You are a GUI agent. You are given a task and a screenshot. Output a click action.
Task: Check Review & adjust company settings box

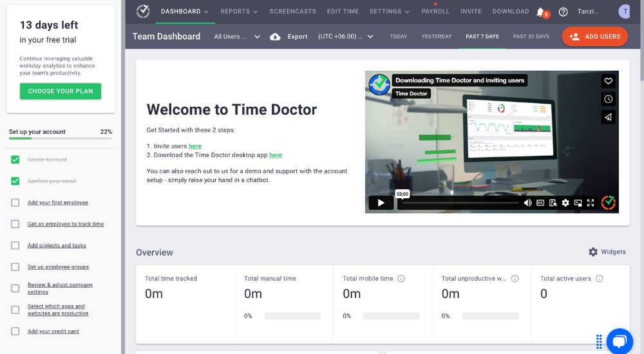click(x=15, y=288)
